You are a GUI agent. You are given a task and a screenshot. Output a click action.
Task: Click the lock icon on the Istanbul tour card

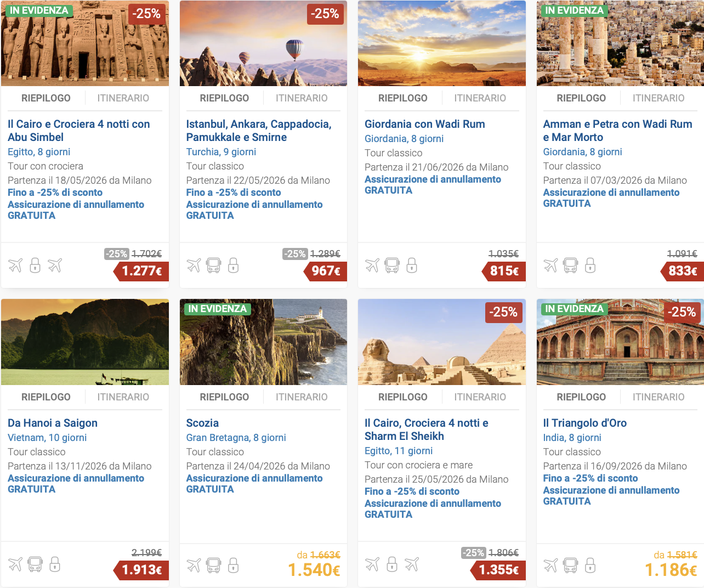[233, 265]
